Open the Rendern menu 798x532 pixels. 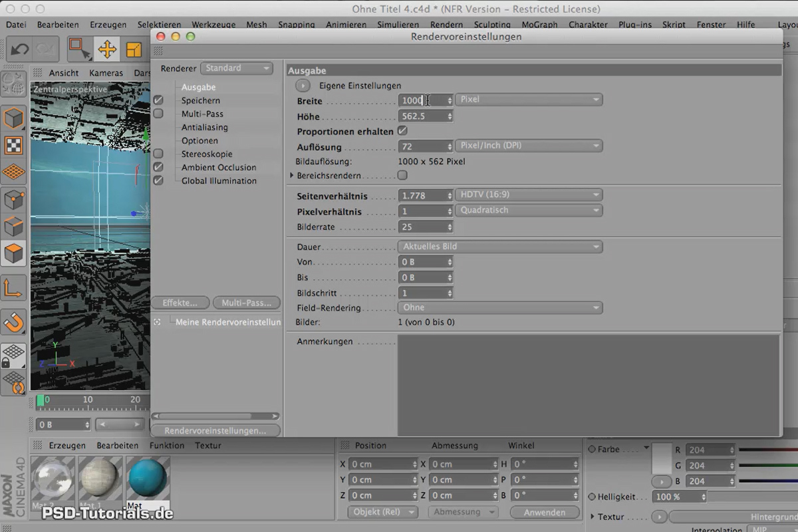pos(446,25)
